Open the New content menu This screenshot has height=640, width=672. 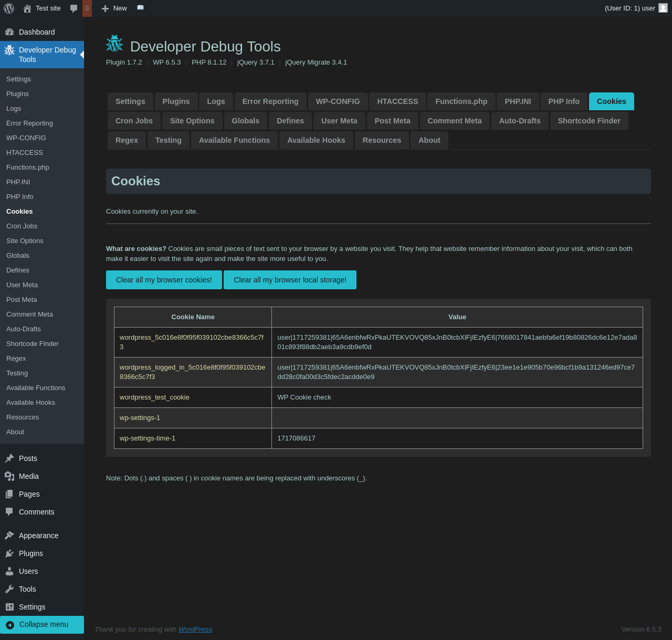pyautogui.click(x=114, y=8)
